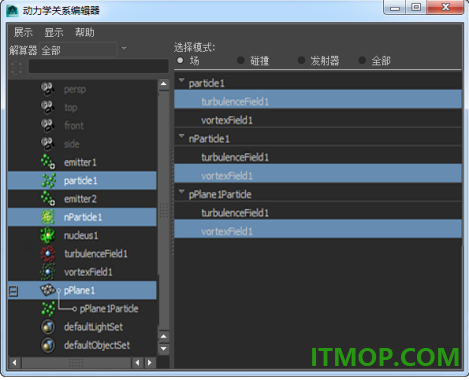Click the front camera icon
Image resolution: width=469 pixels, height=380 pixels.
pyautogui.click(x=48, y=126)
